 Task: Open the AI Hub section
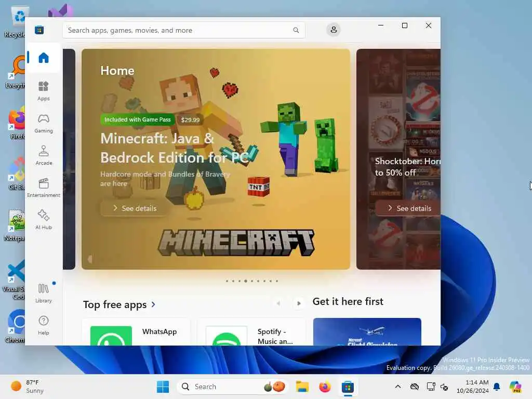[x=44, y=220]
